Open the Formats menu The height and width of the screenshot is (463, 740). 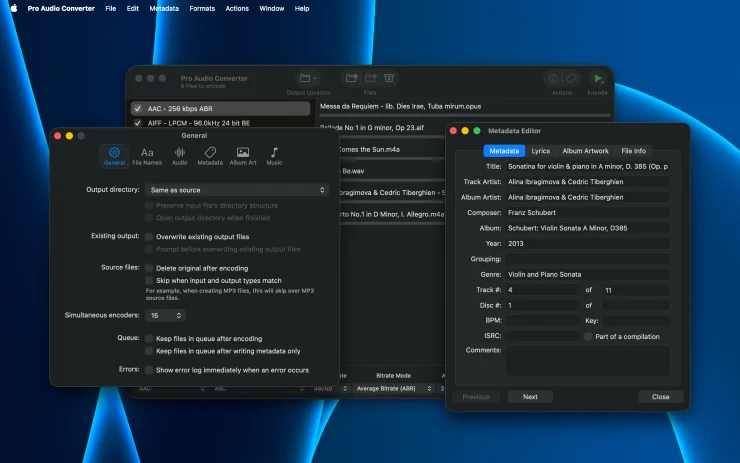[202, 8]
